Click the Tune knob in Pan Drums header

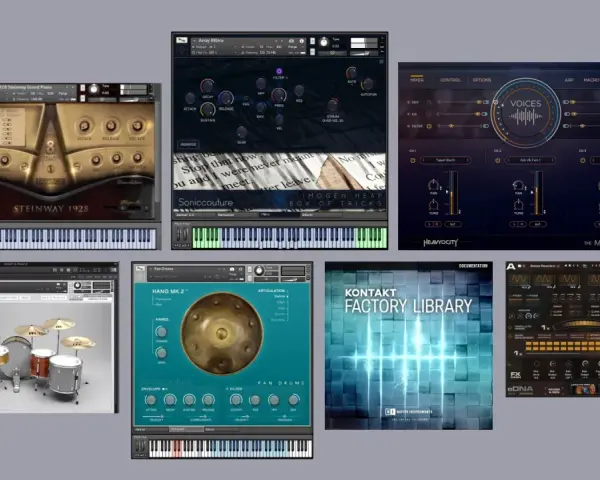[259, 271]
